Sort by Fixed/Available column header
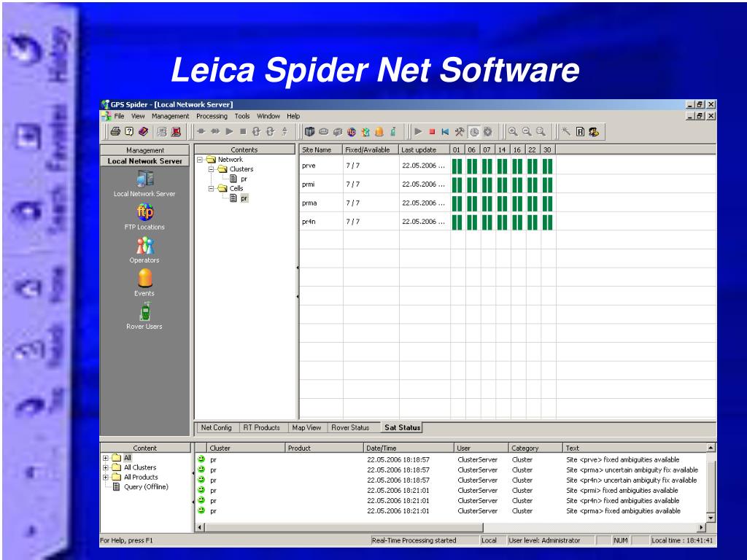The height and width of the screenshot is (560, 747). tap(371, 149)
